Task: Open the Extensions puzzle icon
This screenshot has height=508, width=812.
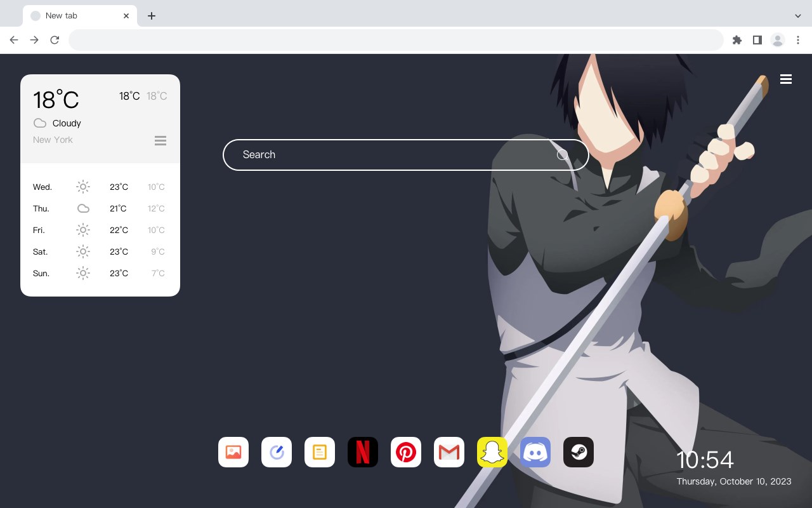Action: coord(737,40)
